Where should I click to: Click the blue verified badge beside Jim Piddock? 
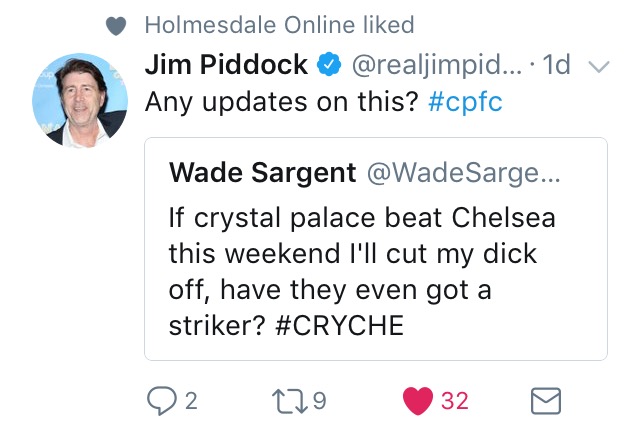(x=327, y=65)
